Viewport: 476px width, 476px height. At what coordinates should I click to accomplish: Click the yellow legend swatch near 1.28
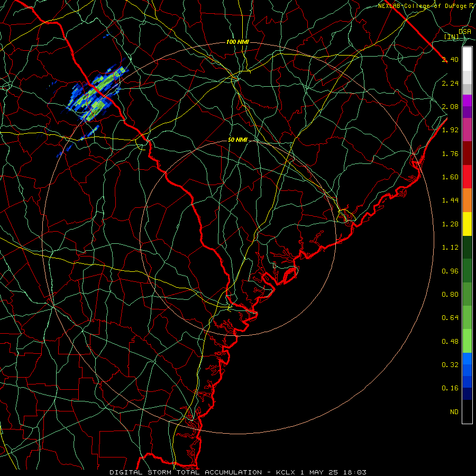(467, 224)
